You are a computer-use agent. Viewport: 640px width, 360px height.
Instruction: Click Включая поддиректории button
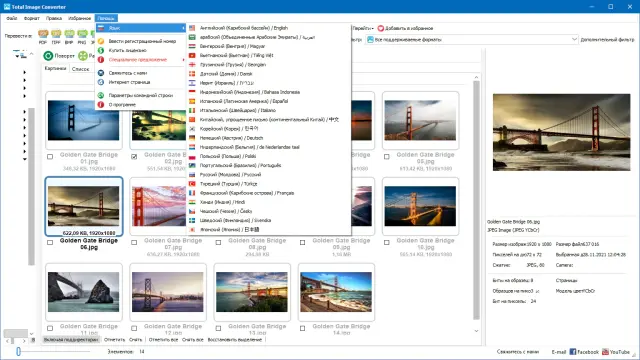pyautogui.click(x=71, y=340)
